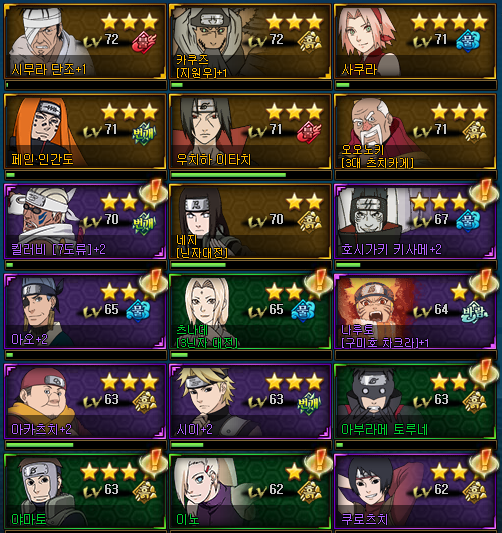Click the alert badge on 쿠로츠치 card

point(483,463)
